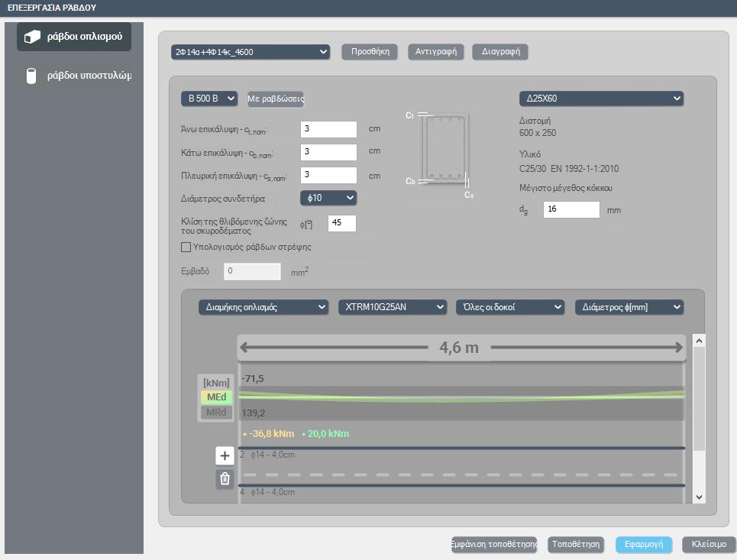Click the compression zone angle field 45
737x560 pixels.
pos(341,223)
